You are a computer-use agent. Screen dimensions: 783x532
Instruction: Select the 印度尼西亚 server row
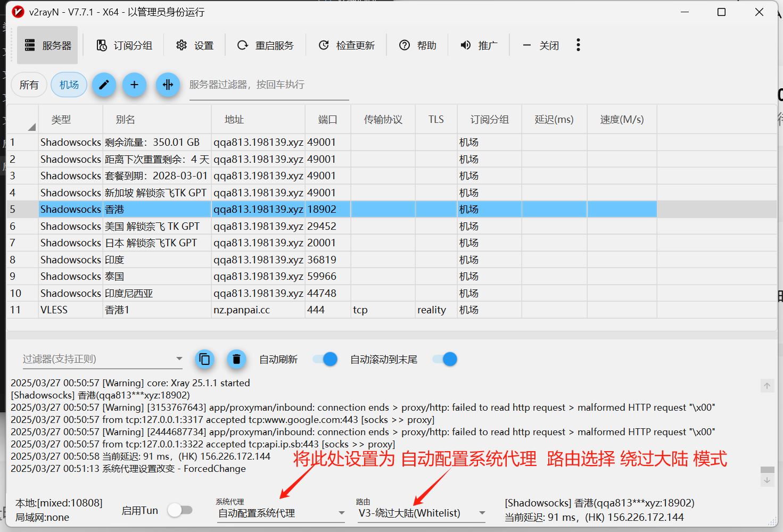click(x=332, y=293)
